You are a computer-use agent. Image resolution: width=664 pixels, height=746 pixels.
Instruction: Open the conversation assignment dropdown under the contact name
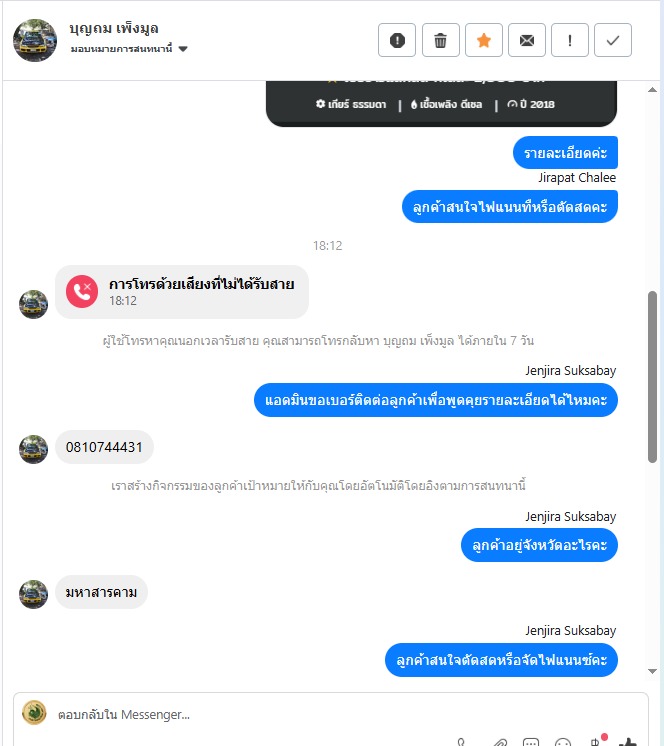click(129, 49)
